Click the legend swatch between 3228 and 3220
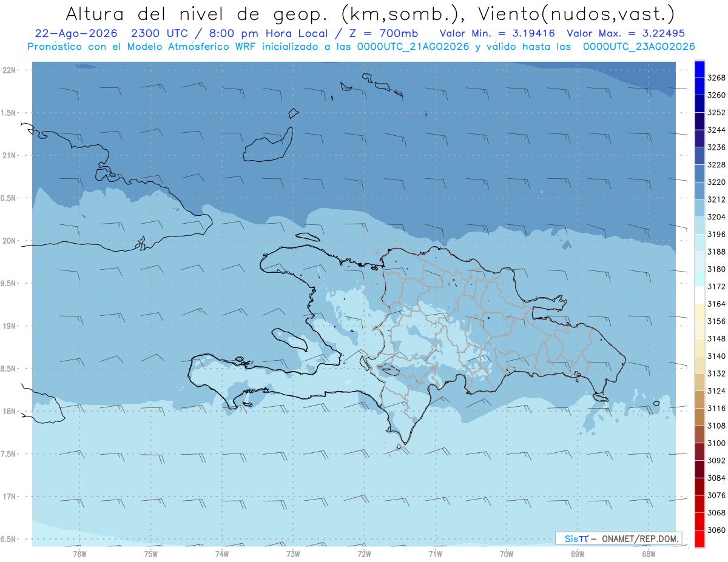Screen dimensions: 728x562 [x=699, y=173]
